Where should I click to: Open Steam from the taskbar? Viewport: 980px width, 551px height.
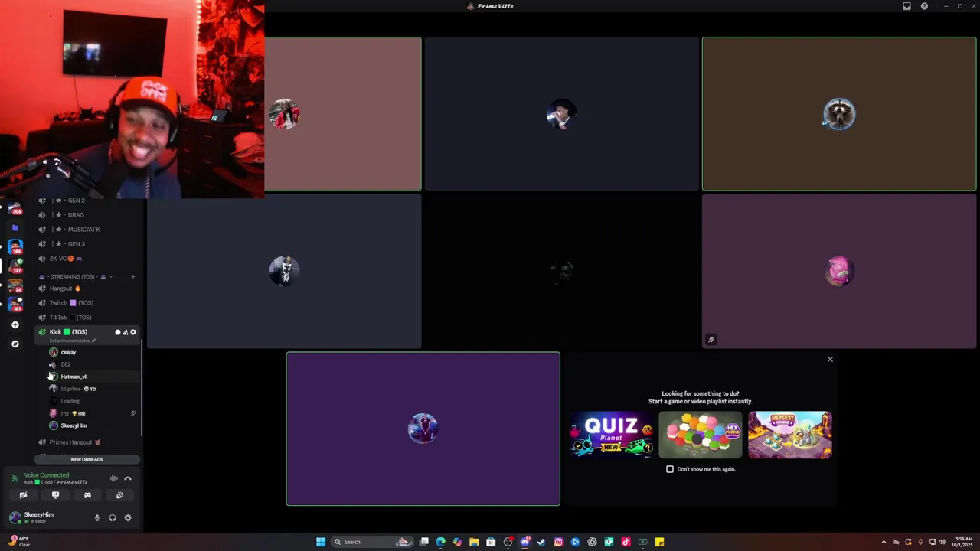[x=541, y=542]
